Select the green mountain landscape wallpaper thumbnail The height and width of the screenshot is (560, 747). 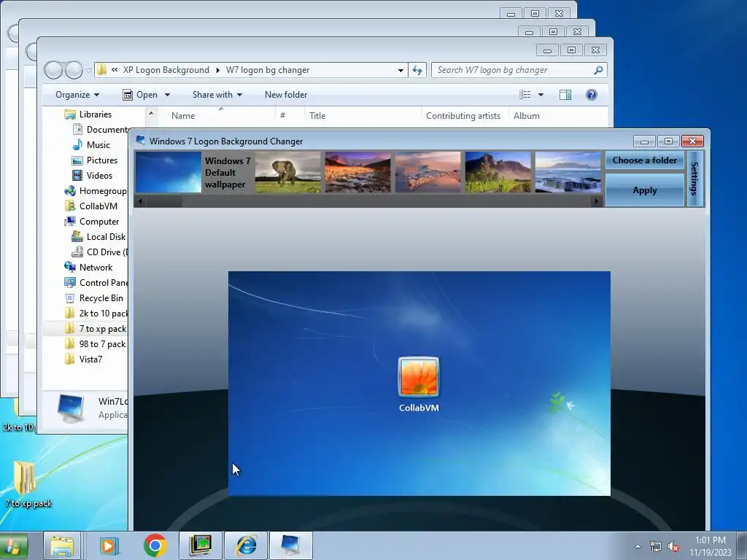[x=498, y=172]
